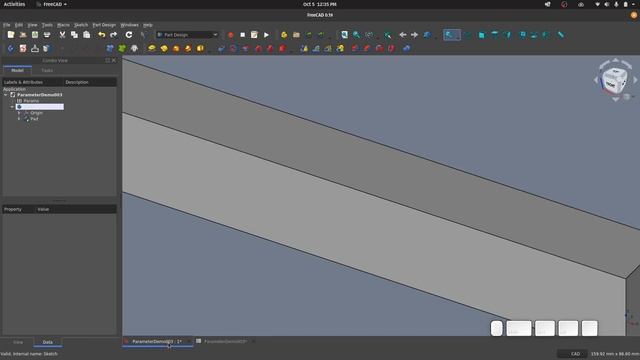This screenshot has width=640, height=360.
Task: Click the Measure distance ruler icon
Action: point(561,35)
